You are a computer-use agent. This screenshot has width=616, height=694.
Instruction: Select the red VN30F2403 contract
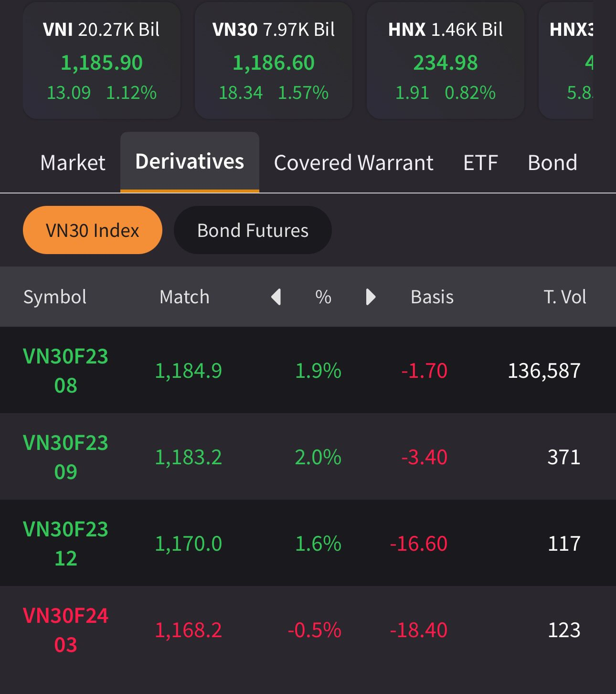click(66, 630)
